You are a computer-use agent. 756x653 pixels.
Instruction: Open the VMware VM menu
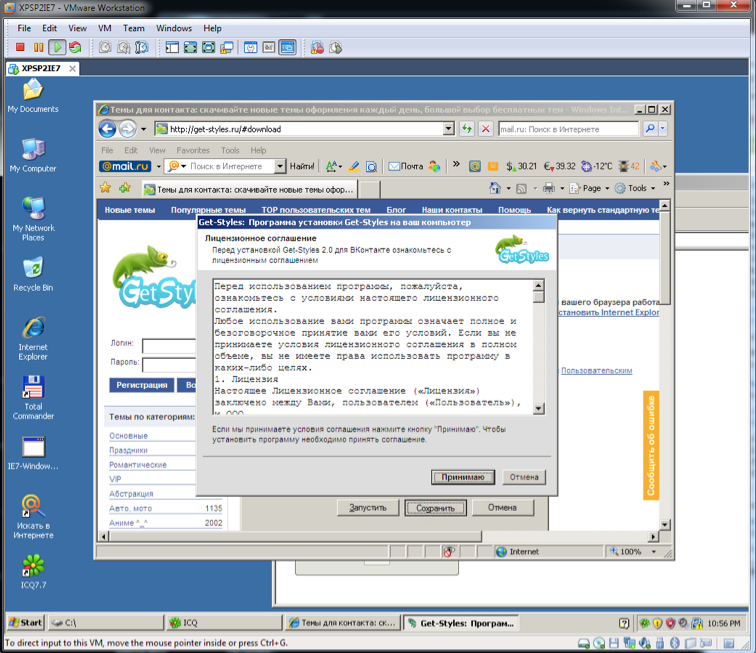coord(105,28)
